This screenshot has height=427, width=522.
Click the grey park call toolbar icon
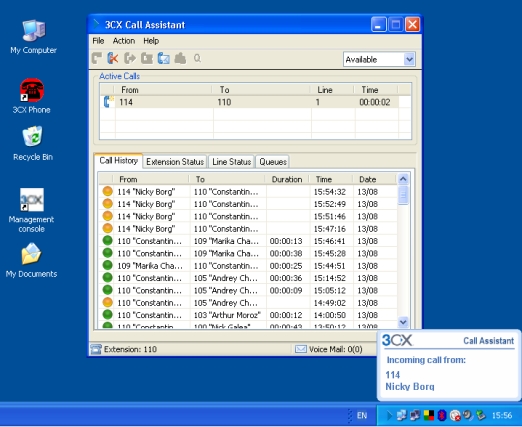click(x=180, y=58)
